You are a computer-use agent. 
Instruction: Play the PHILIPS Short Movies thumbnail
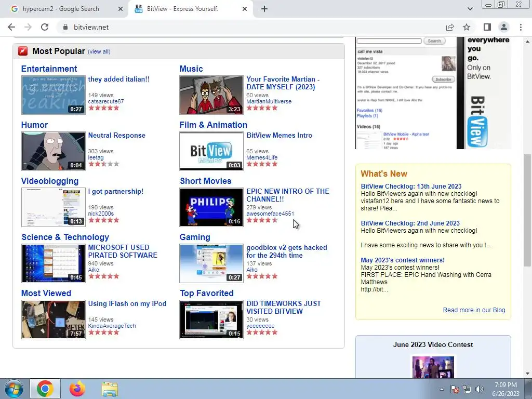(x=211, y=207)
